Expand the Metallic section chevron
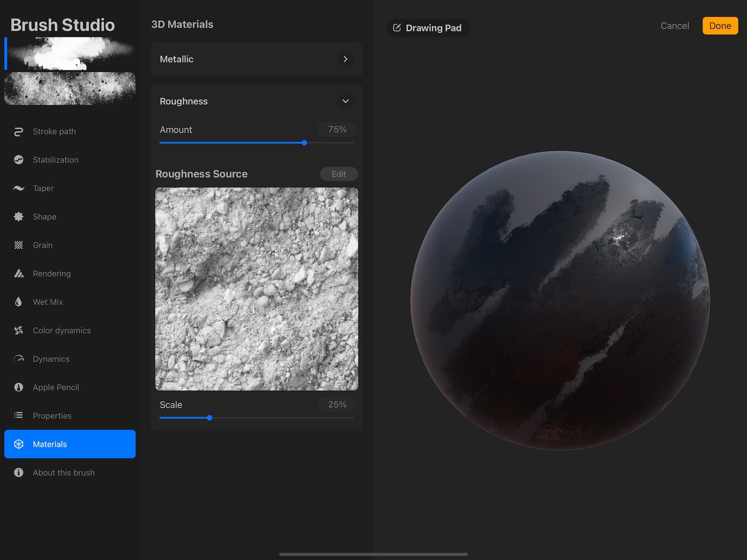Image resolution: width=747 pixels, height=560 pixels. click(x=345, y=59)
